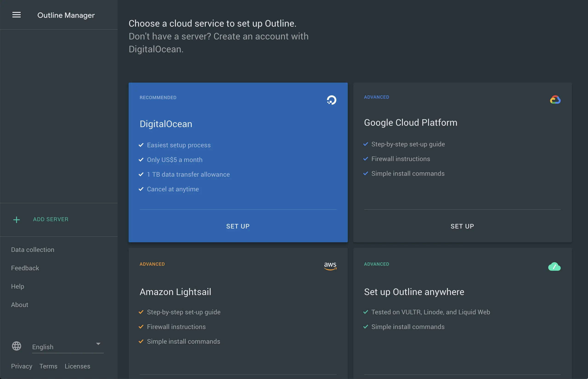
Task: Click ADD SERVER in the sidebar
Action: coord(51,219)
